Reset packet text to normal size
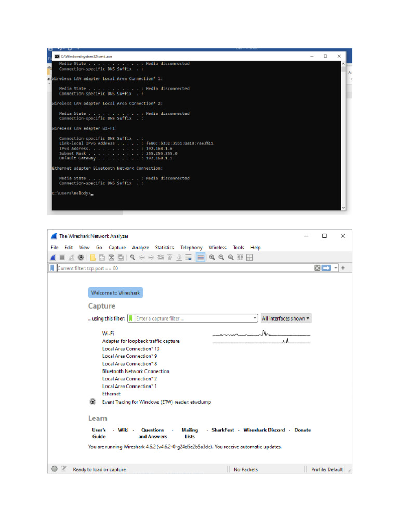399x532 pixels. pyautogui.click(x=231, y=258)
